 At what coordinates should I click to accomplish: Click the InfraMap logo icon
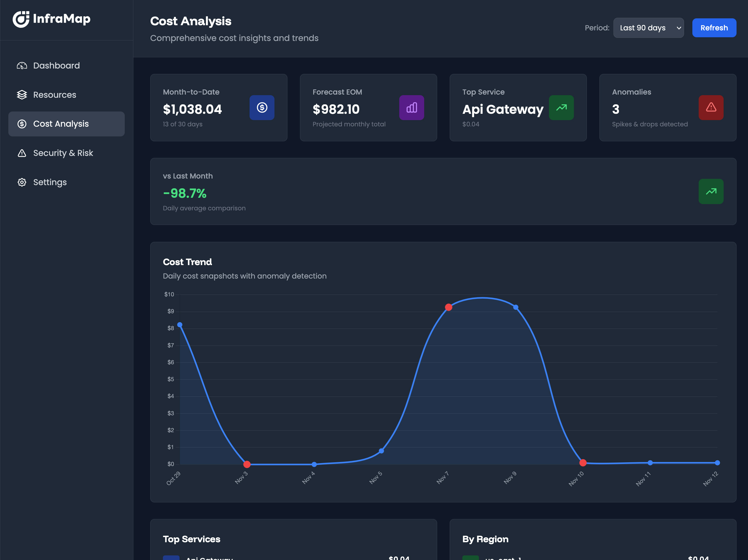tap(21, 19)
